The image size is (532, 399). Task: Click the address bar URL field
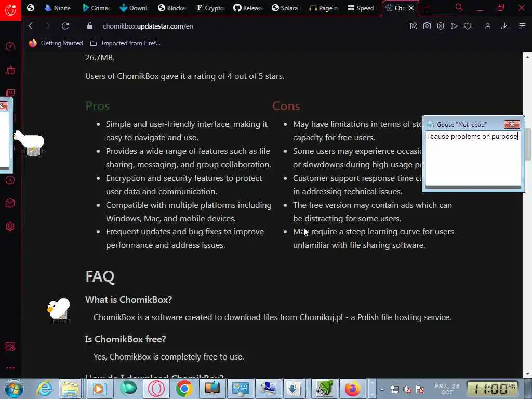pos(148,26)
